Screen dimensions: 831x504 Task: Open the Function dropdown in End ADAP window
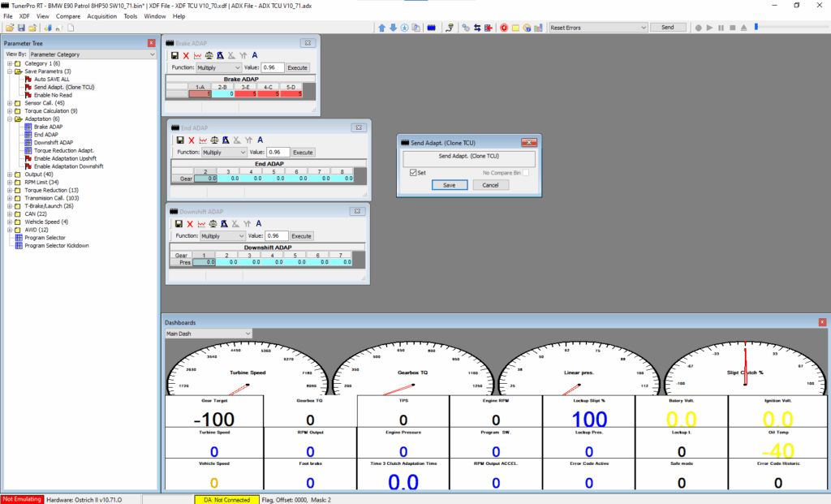coord(224,152)
